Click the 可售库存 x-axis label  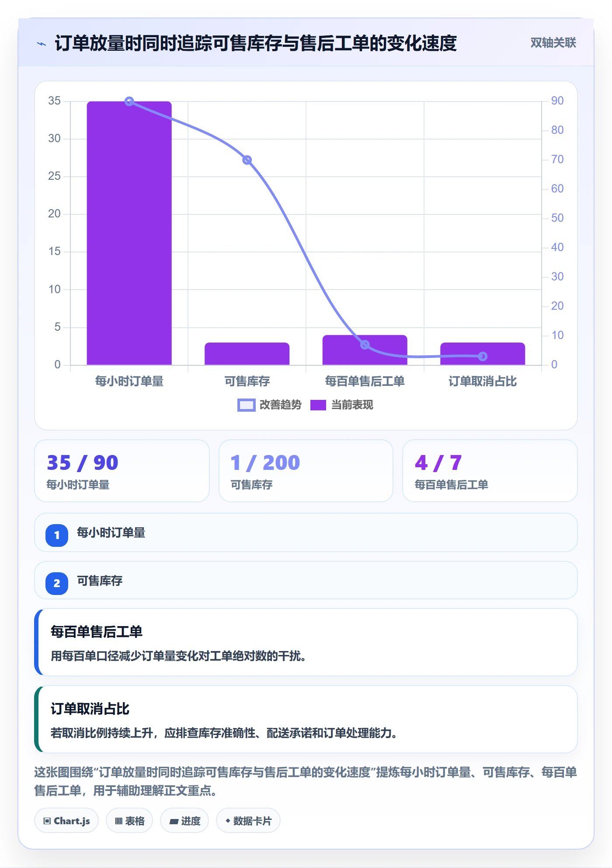click(247, 381)
